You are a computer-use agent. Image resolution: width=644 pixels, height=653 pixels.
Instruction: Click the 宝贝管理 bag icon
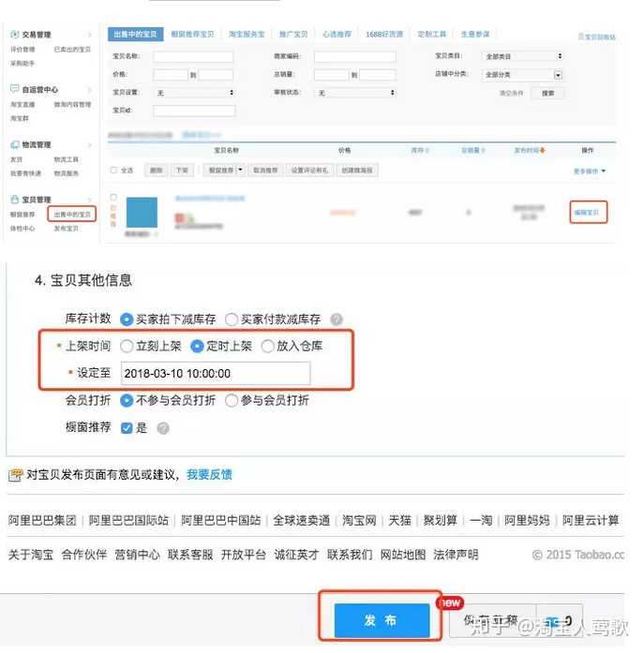15,199
